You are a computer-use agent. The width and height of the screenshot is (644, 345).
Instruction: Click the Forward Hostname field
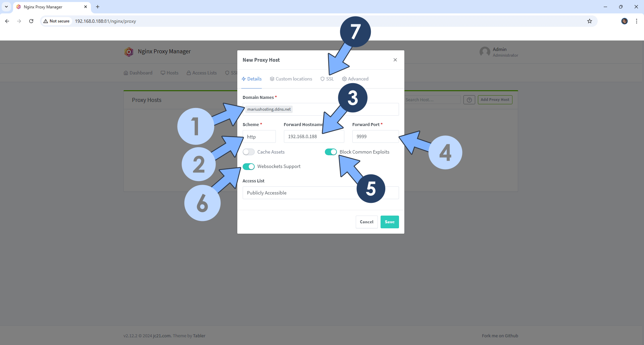click(314, 136)
